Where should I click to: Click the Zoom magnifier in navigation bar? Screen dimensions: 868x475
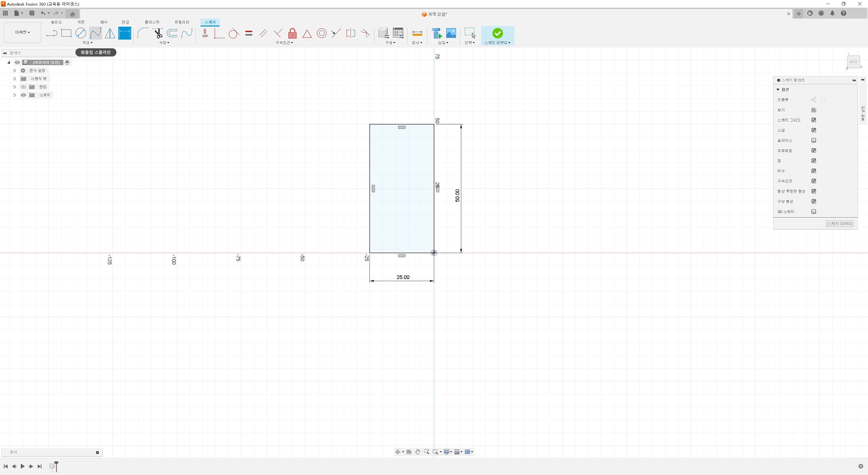click(426, 451)
